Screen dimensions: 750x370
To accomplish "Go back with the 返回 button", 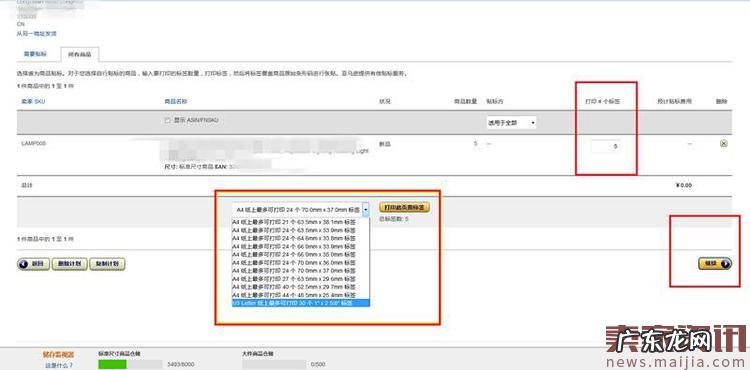I will 33,264.
